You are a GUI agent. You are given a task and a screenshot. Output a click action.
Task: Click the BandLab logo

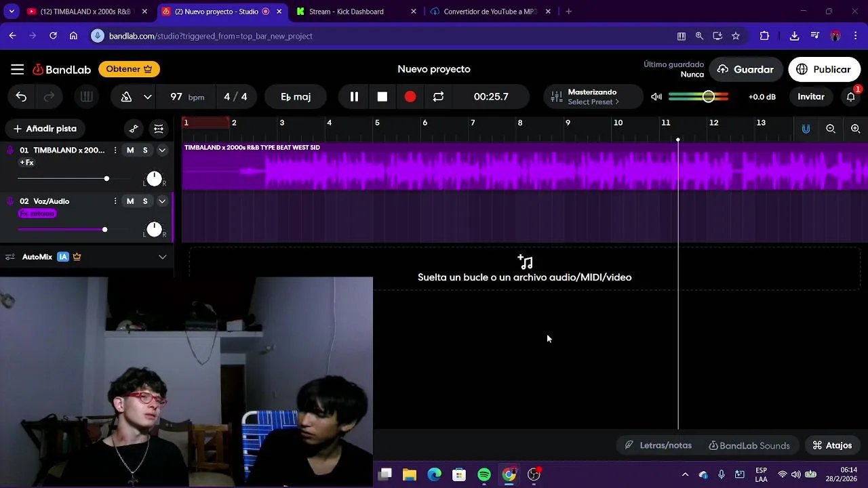(x=62, y=69)
